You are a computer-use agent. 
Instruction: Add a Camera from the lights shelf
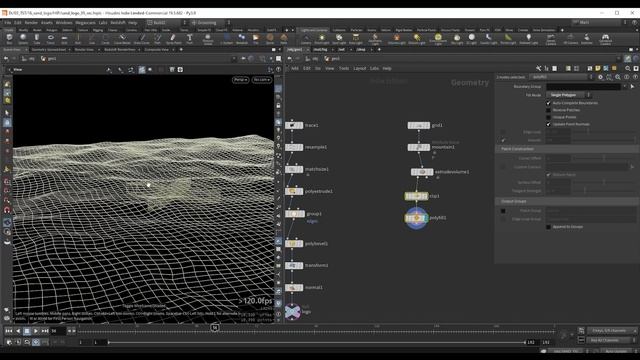[x=306, y=39]
